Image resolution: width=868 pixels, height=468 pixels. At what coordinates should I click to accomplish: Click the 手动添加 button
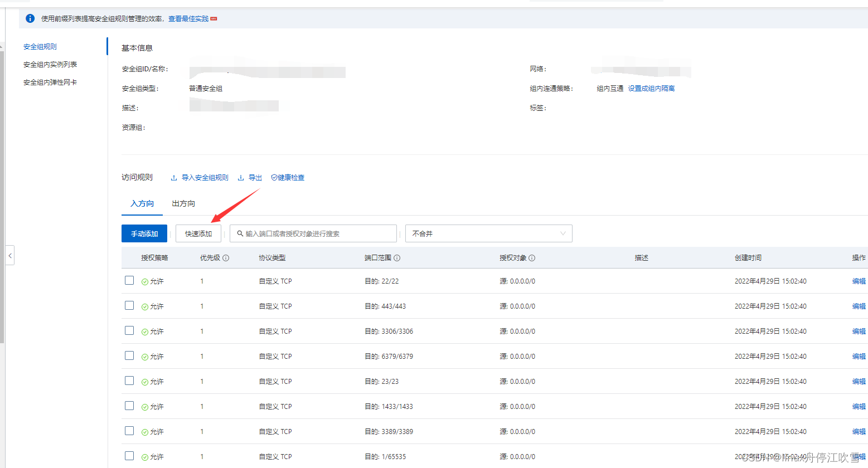144,233
